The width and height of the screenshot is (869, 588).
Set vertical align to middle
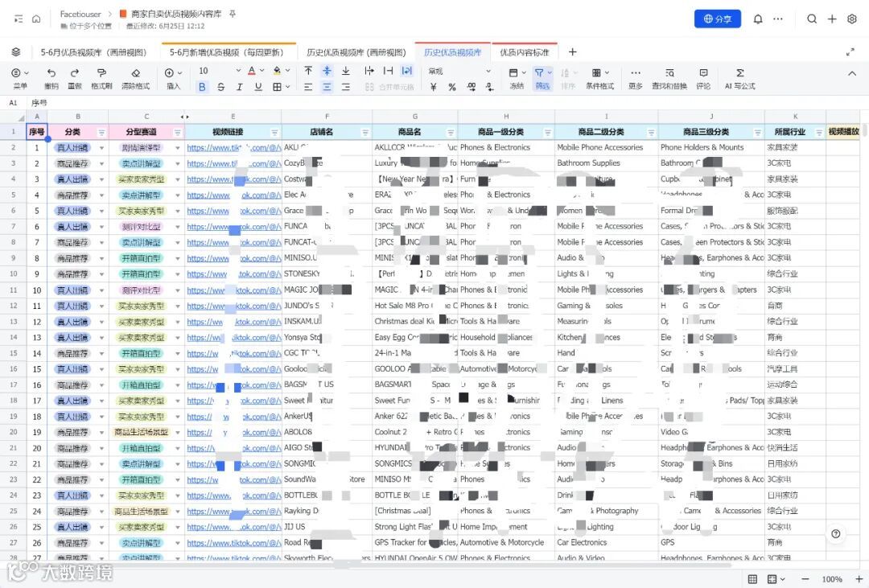(x=327, y=71)
